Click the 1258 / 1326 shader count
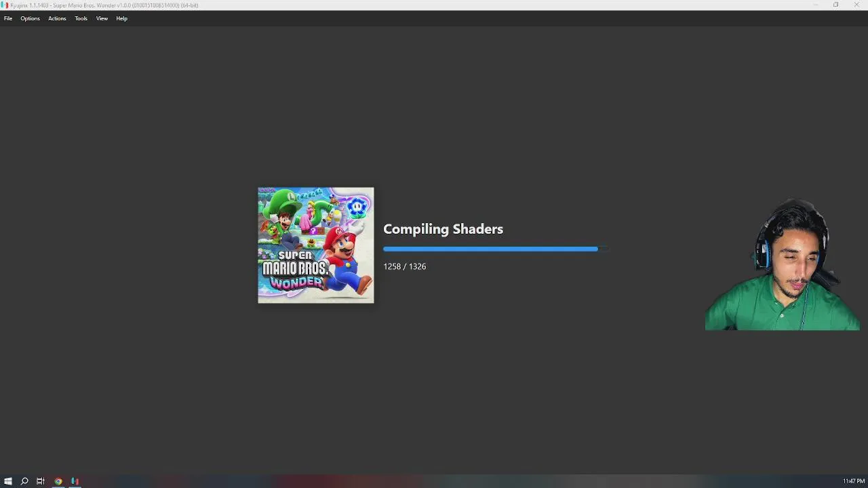Viewport: 868px width, 488px height. pos(404,266)
